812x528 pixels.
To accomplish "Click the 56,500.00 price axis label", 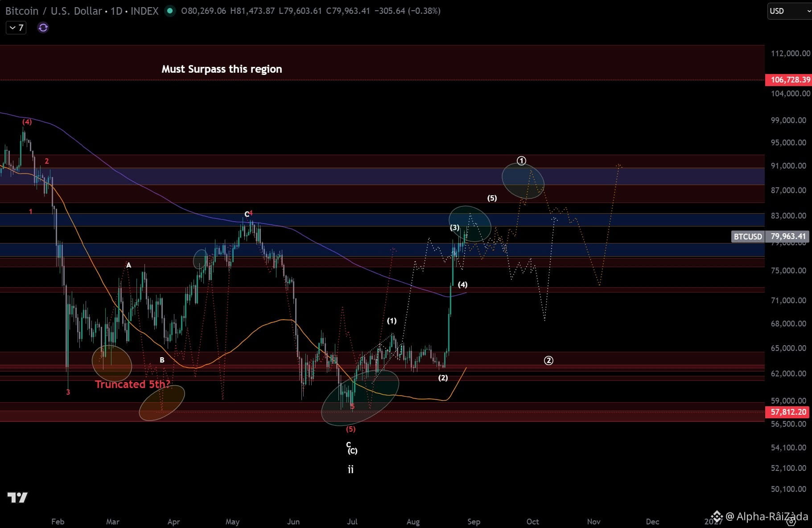I will [x=788, y=424].
